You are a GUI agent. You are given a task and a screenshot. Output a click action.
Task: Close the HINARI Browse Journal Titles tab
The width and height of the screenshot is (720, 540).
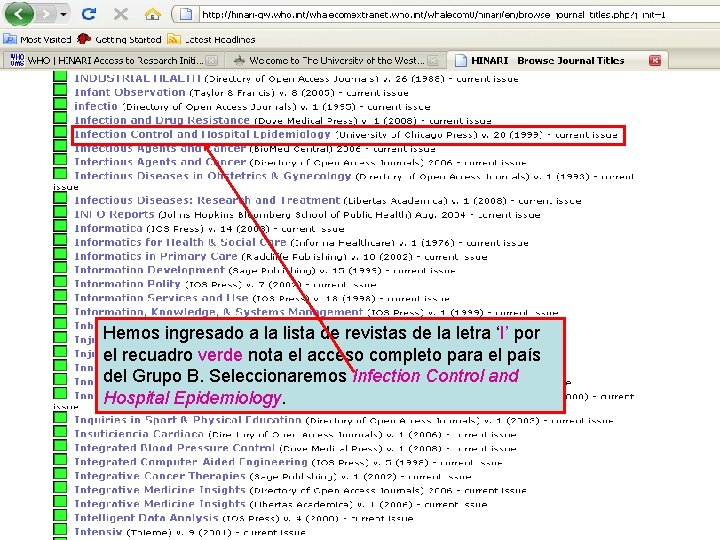pos(655,60)
